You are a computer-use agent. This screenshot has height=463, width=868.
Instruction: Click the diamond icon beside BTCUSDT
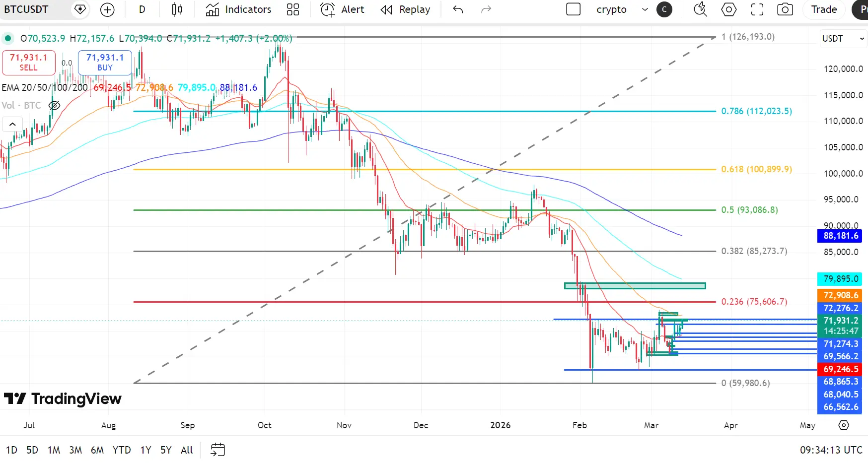click(x=80, y=9)
